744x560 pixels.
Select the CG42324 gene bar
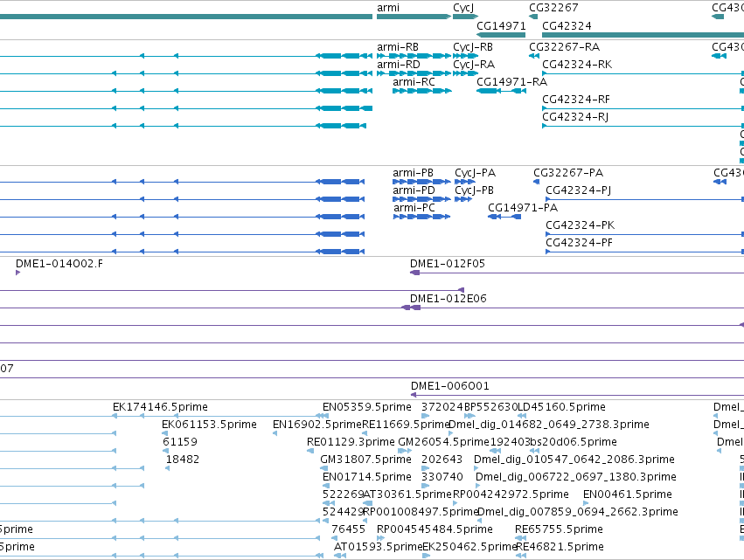(x=643, y=35)
